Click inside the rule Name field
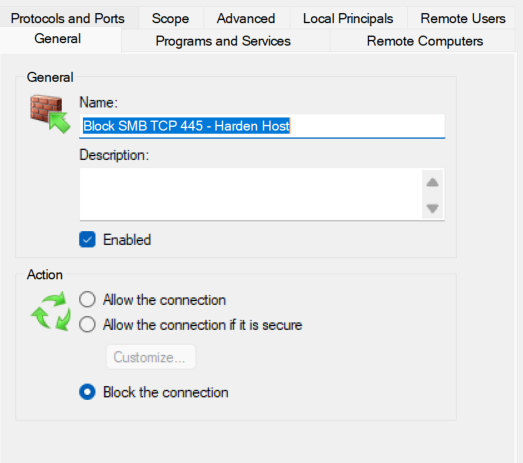Viewport: 523px width, 463px height. [x=262, y=126]
